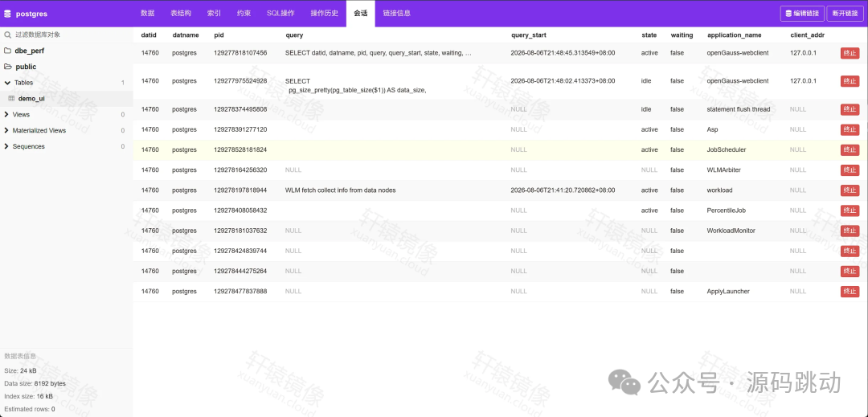Viewport: 868px width, 417px height.
Task: Click the 'Estimated rows: 0' text
Action: [30, 409]
